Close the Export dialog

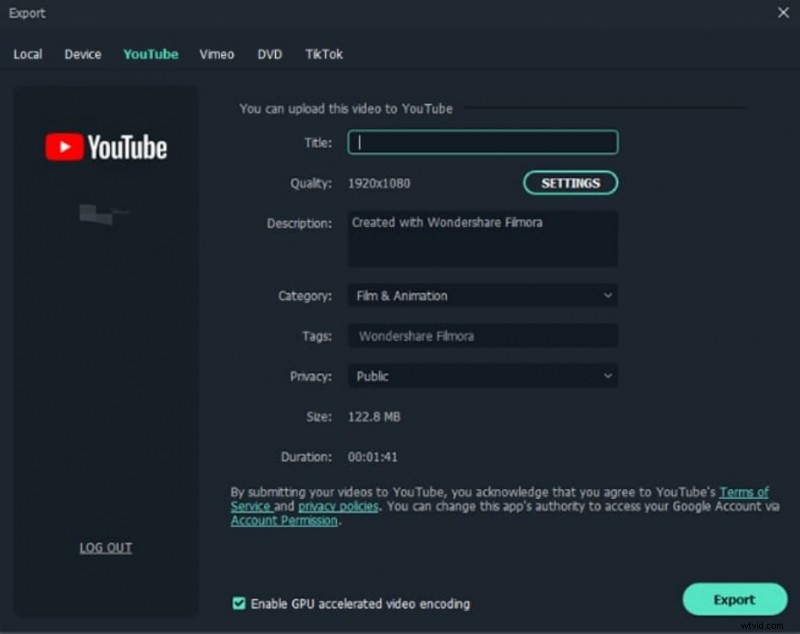point(784,13)
